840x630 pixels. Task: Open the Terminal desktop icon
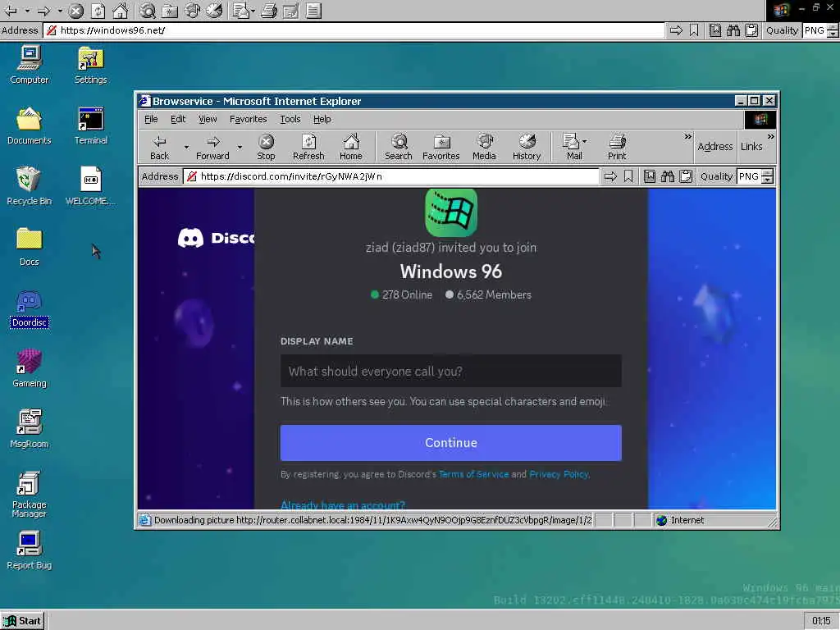coord(90,126)
